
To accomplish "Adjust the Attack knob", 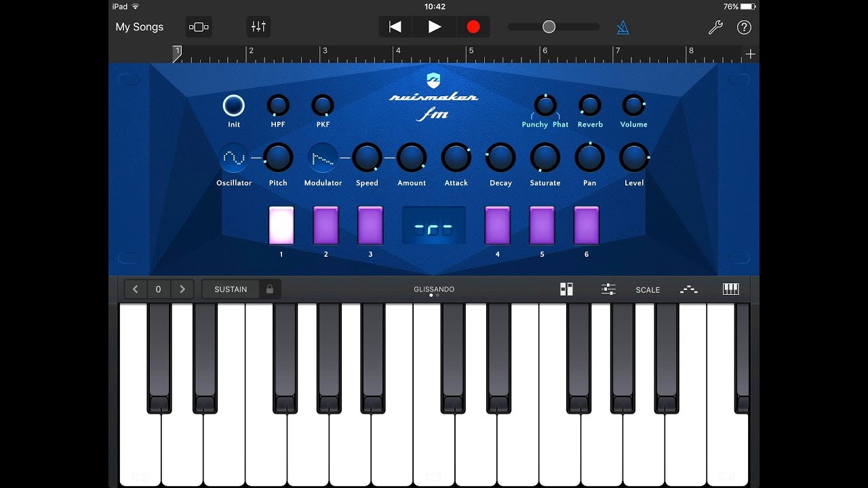I will tap(456, 158).
